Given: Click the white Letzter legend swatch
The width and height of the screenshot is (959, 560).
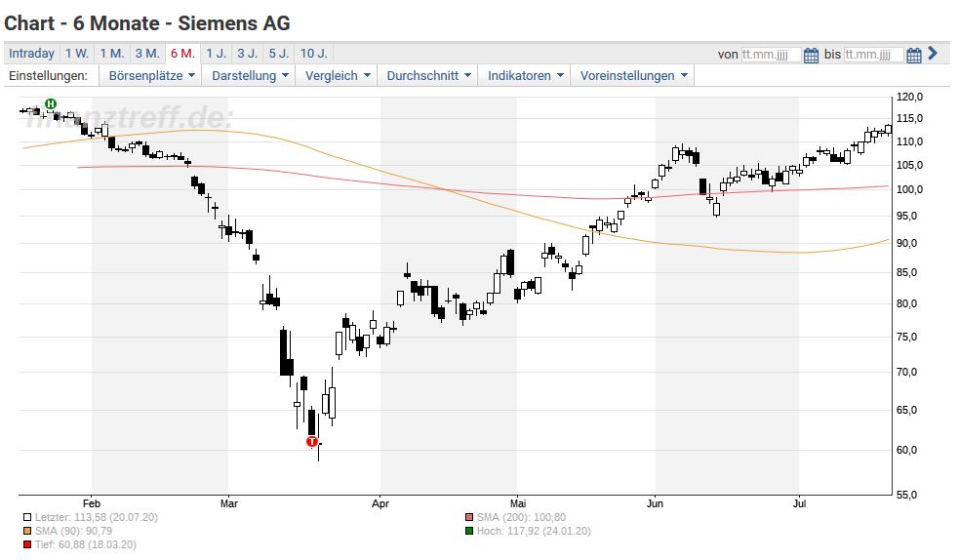Looking at the screenshot, I should coord(27,517).
